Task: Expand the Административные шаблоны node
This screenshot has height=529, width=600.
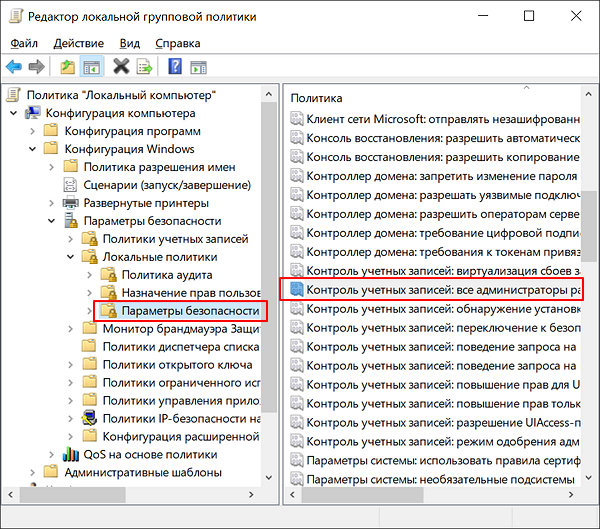Action: [33, 473]
